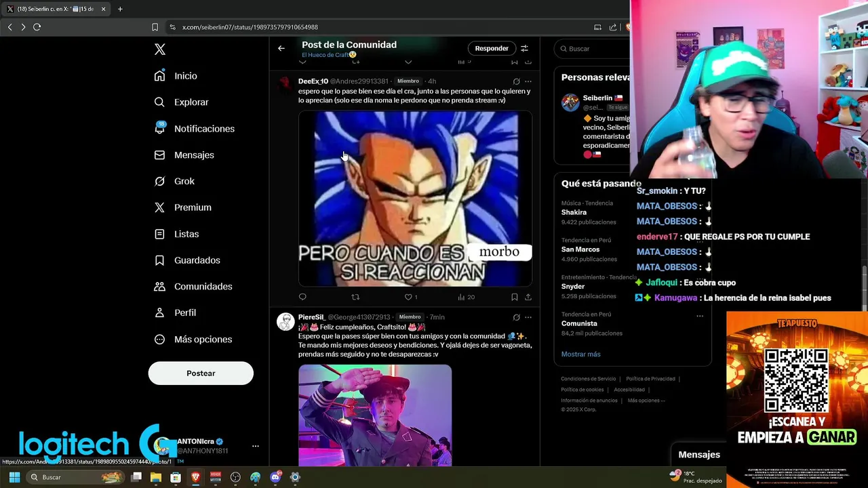
Task: Open DeeEx_10's profile avatar
Action: (x=285, y=85)
